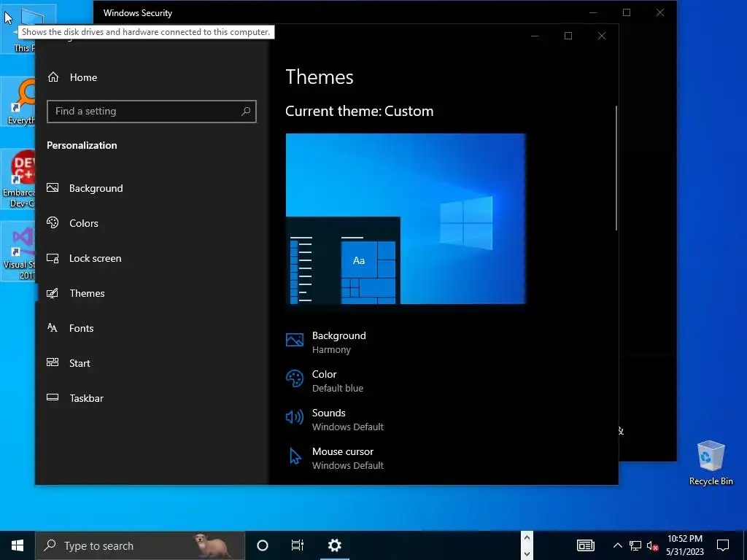747x560 pixels.
Task: Maximize the Windows Security window
Action: tap(627, 13)
